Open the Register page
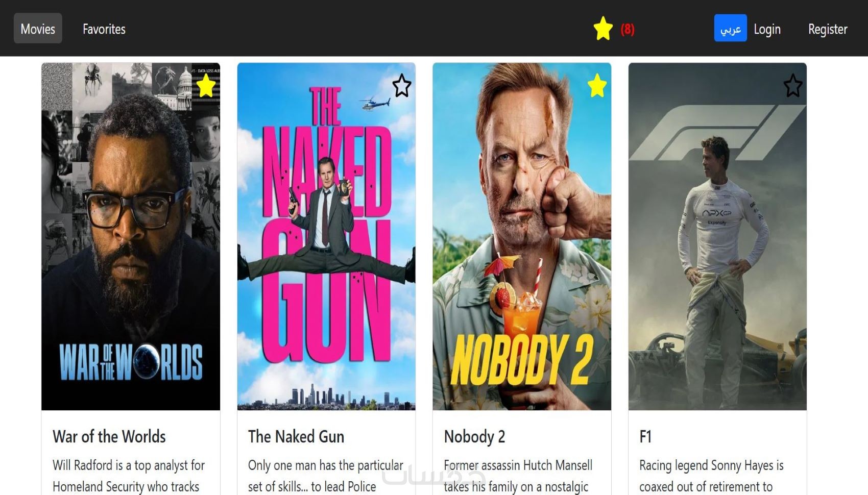 [x=828, y=29]
